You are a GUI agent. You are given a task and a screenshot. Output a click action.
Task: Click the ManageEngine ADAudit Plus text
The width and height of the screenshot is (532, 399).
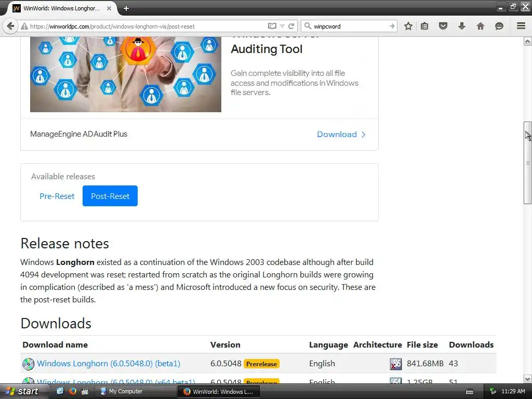point(79,134)
